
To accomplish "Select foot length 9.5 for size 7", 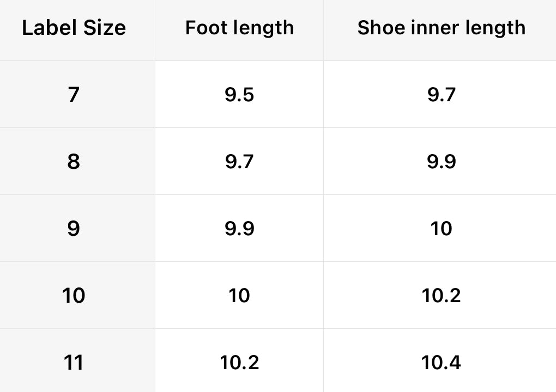I will 239,95.
